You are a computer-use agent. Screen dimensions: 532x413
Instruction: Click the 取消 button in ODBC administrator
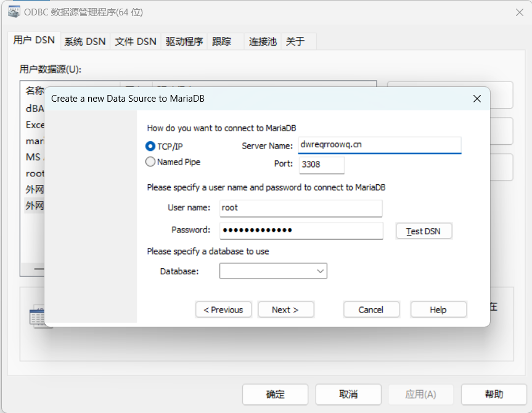(x=348, y=395)
